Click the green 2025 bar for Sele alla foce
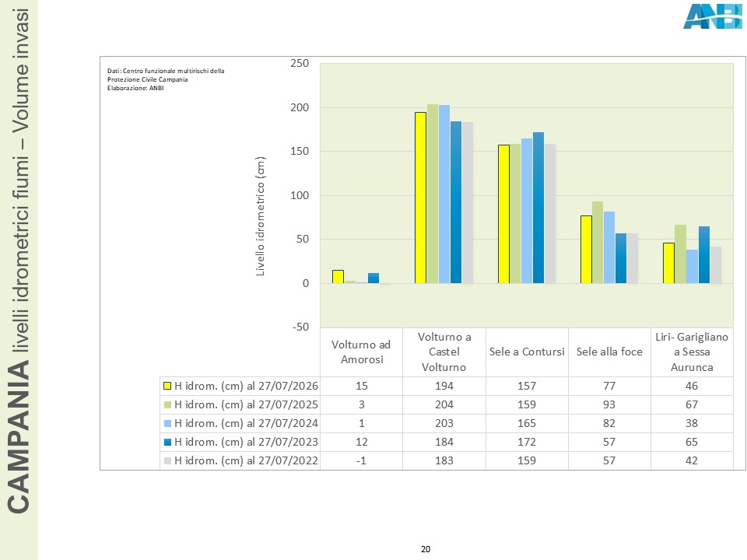This screenshot has width=747, height=560. 598,243
